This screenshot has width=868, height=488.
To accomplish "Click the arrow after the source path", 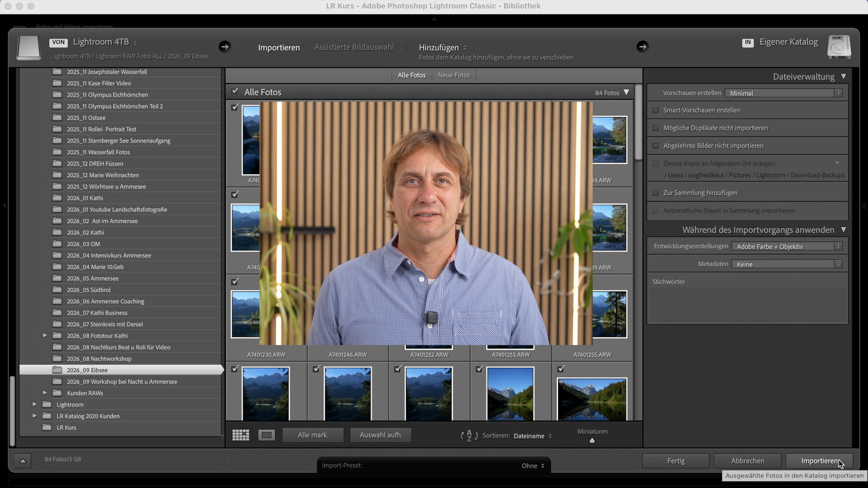I will [x=225, y=46].
